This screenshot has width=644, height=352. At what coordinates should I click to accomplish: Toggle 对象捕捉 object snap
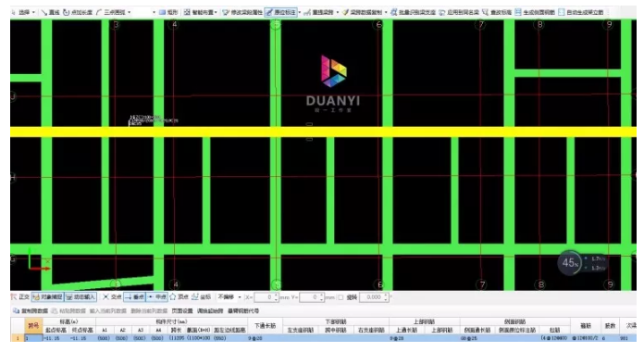tap(47, 297)
